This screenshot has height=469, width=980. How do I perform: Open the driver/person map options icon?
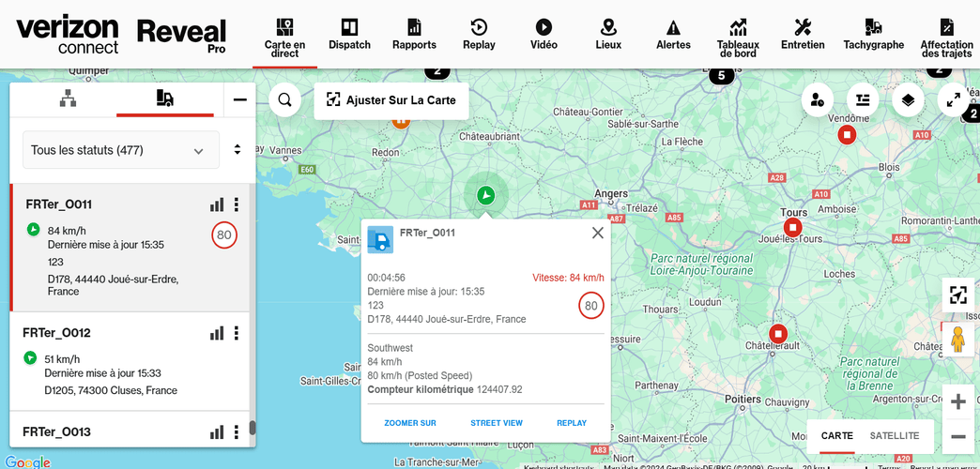click(817, 100)
